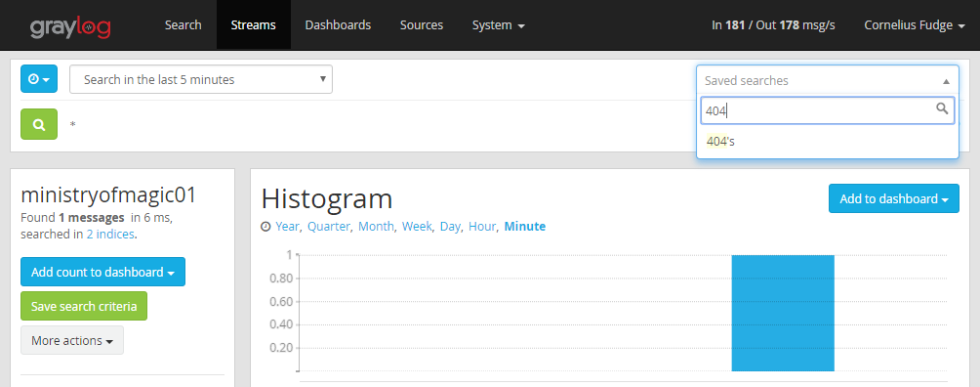Set histogram resolution to Hour
980x387 pixels.
(481, 227)
